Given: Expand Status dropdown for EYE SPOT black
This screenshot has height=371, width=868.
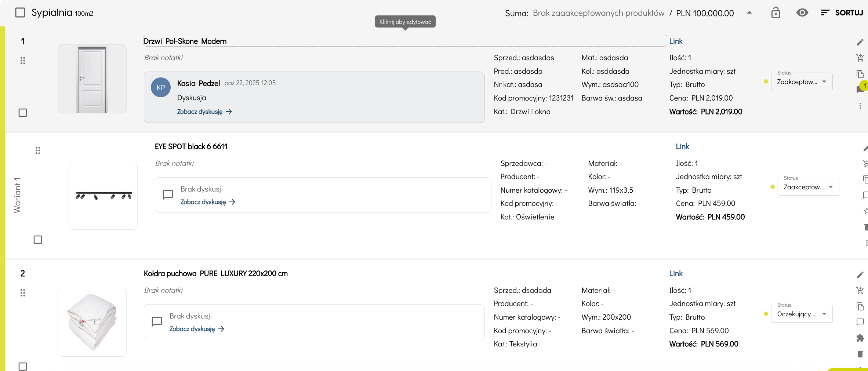Looking at the screenshot, I should click(x=808, y=187).
